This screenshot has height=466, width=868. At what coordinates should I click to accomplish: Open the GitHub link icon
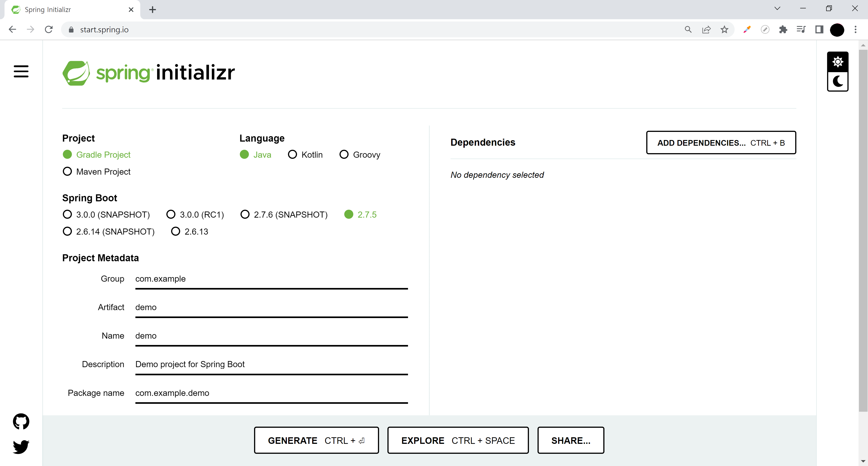point(21,421)
